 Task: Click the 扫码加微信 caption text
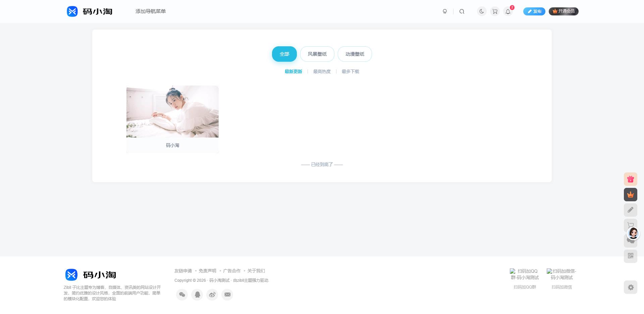point(561,287)
